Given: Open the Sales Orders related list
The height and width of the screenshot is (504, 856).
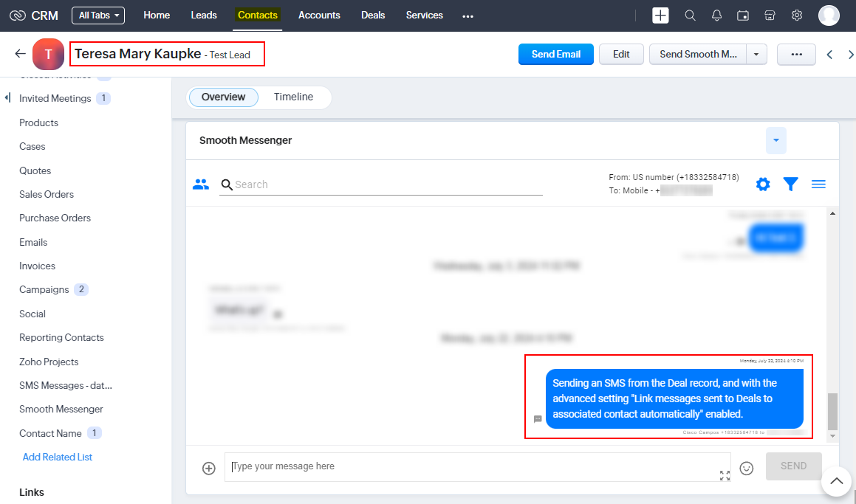Looking at the screenshot, I should coord(47,194).
